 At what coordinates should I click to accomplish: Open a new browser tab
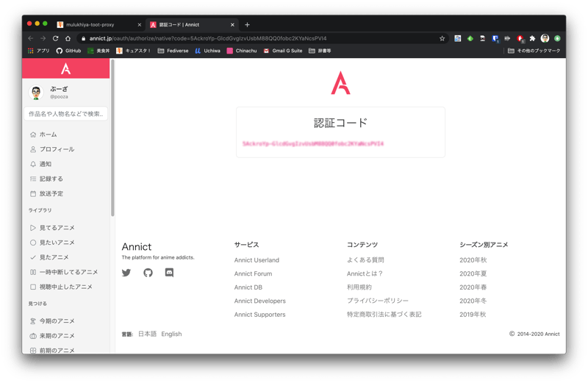tap(247, 25)
